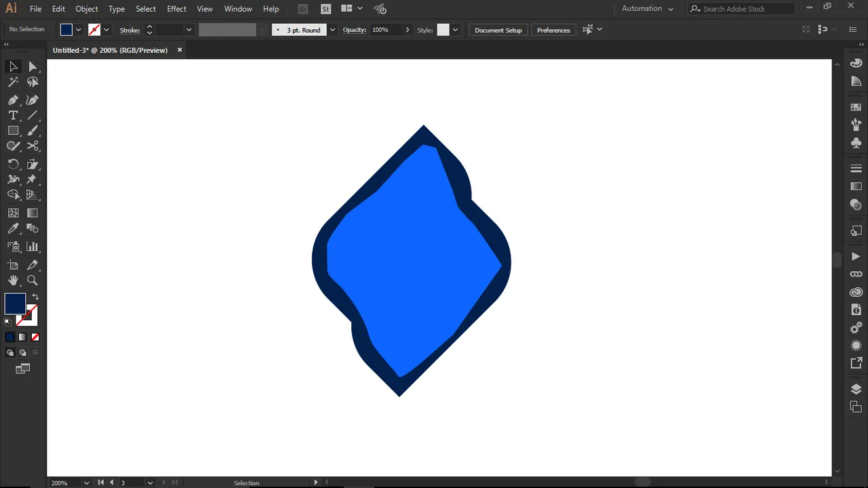Screen dimensions: 868x488
Task: Select the Eyedropper tool
Action: coord(13,228)
